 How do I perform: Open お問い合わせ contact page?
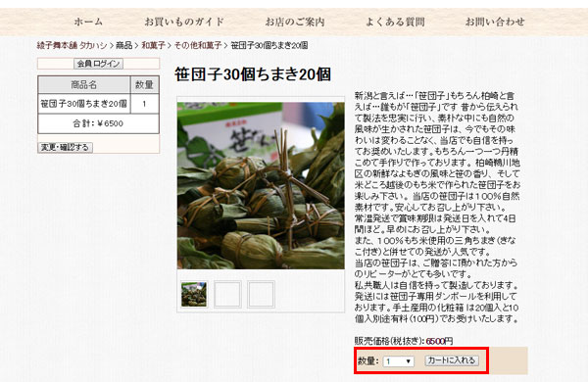coord(495,22)
